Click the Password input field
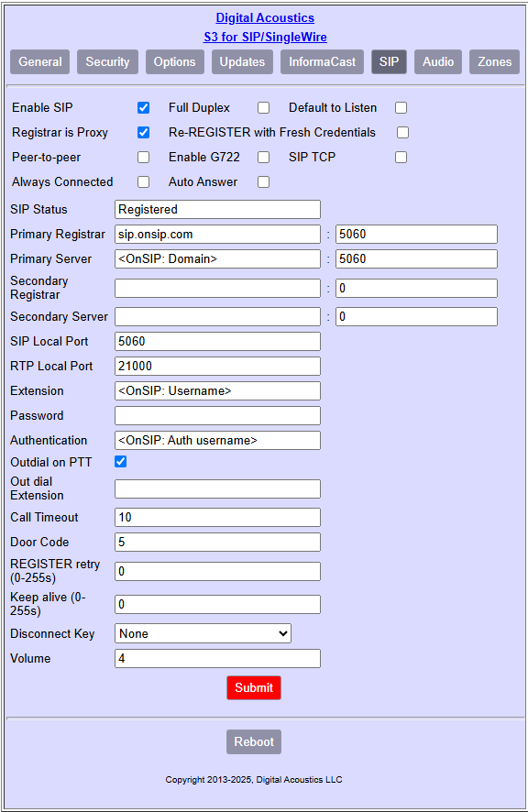528x812 pixels. (x=217, y=416)
